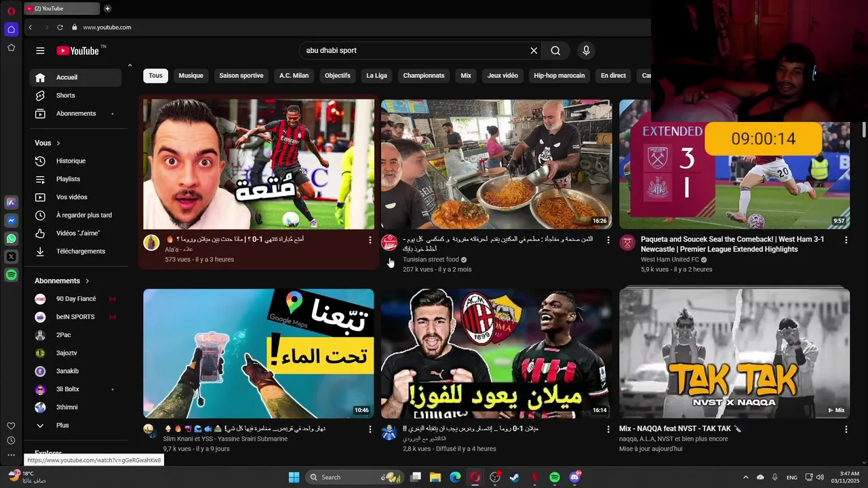Select the Hip-hop marocain filter chip
Screen dimensions: 868x488
(559, 76)
